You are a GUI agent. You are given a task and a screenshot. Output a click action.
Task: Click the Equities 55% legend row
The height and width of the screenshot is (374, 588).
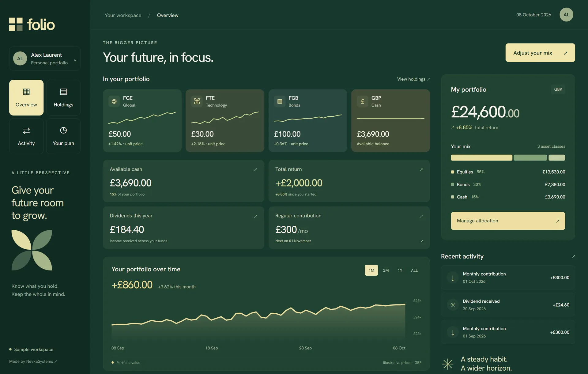(x=508, y=172)
